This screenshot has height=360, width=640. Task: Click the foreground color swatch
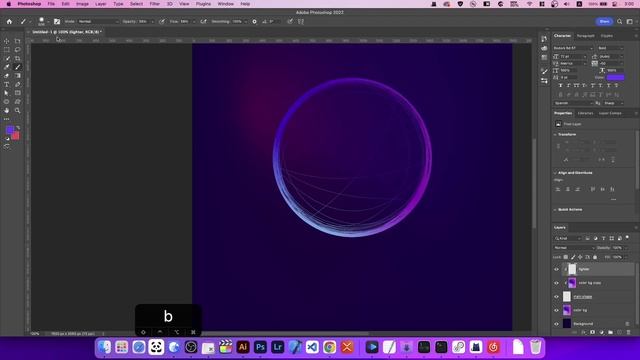coord(9,130)
